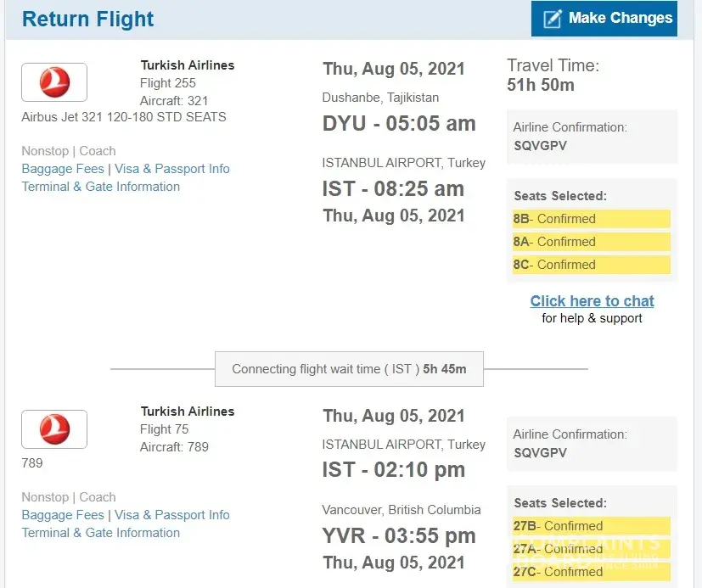Image resolution: width=702 pixels, height=588 pixels.
Task: Open Terminal & Gate Information for Flight 255
Action: [101, 187]
